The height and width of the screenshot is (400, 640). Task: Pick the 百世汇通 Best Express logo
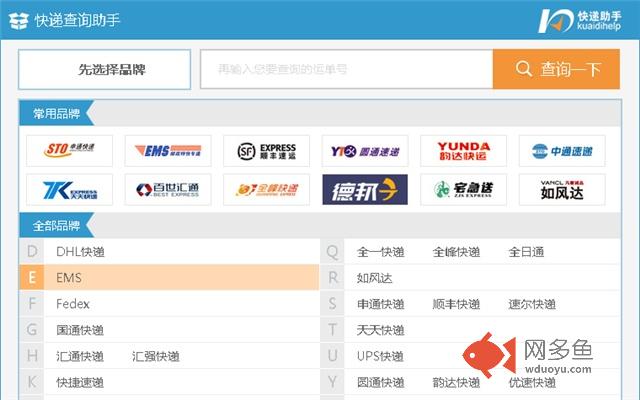168,190
